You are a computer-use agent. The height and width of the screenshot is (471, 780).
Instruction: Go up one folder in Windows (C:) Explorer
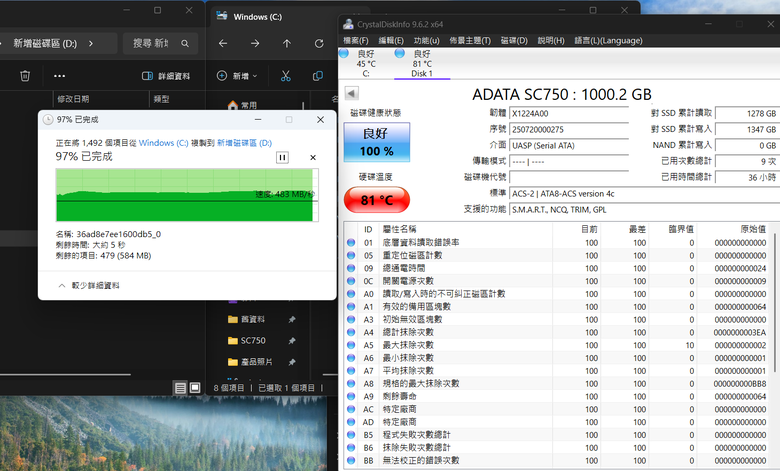pyautogui.click(x=287, y=44)
